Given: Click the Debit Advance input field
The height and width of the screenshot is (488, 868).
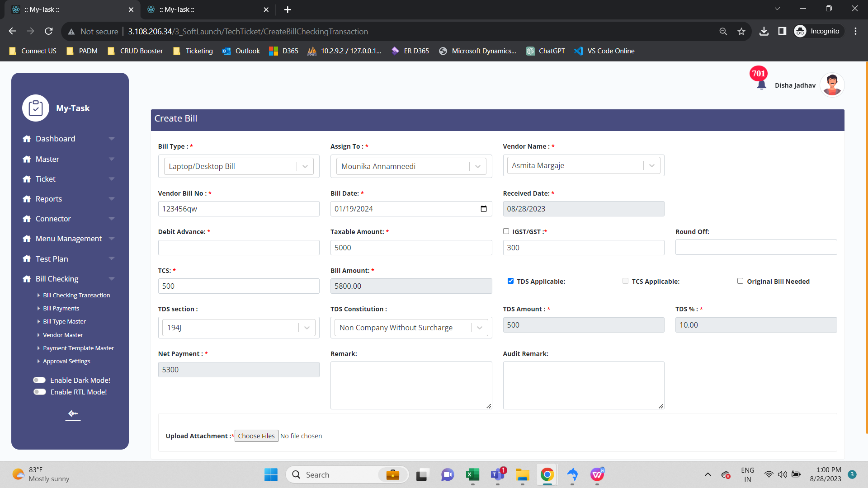Looking at the screenshot, I should 239,248.
